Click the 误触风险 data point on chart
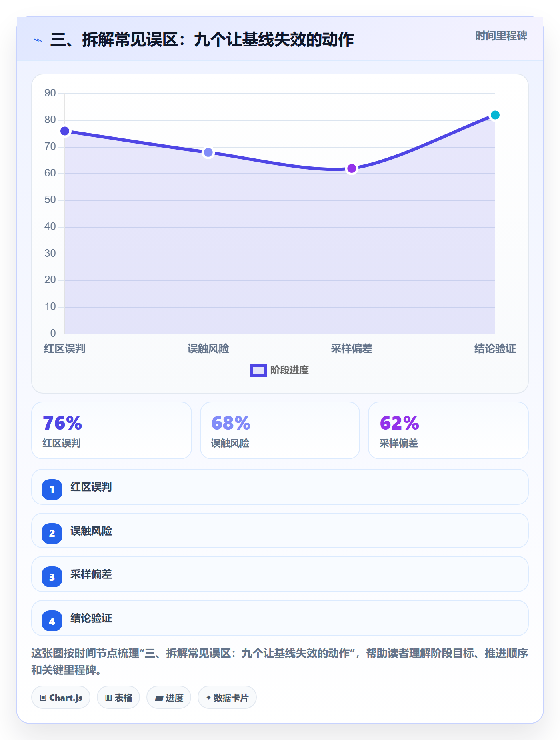The height and width of the screenshot is (740, 560). click(208, 152)
